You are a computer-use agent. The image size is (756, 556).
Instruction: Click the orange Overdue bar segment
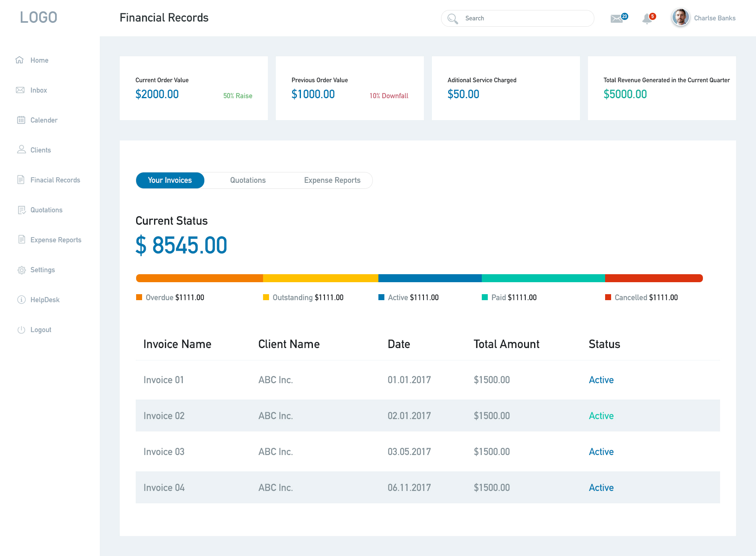200,278
